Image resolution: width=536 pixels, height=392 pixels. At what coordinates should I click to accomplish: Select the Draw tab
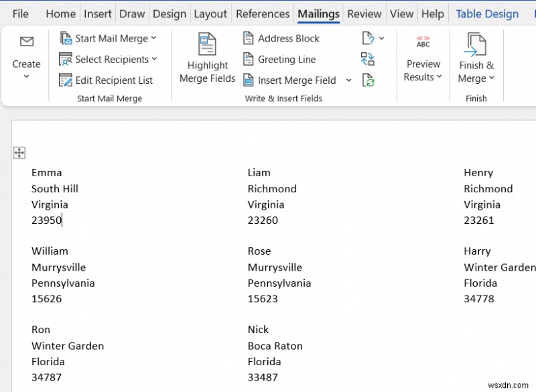coord(132,13)
